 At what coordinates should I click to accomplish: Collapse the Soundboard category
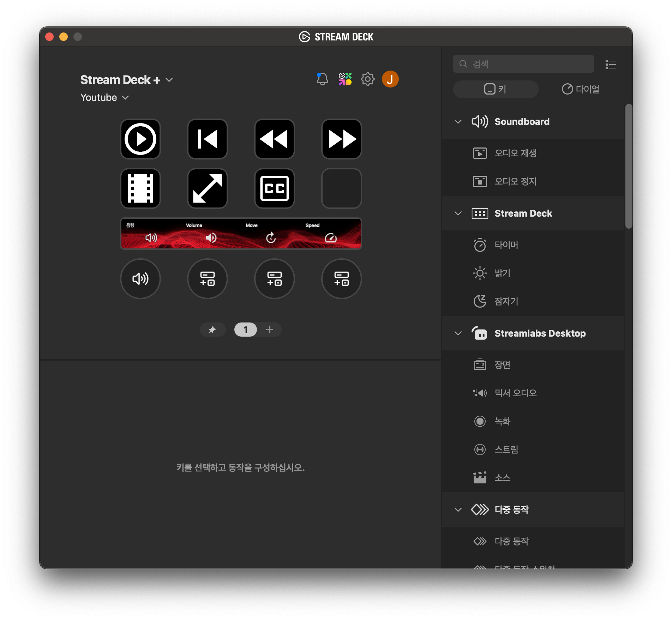[458, 122]
